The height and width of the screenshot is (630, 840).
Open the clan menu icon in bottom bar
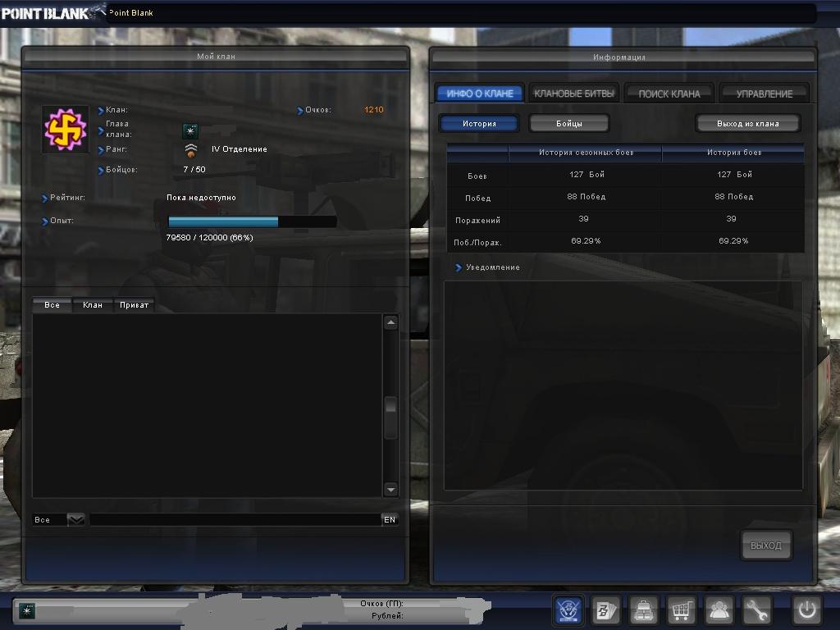[568, 610]
